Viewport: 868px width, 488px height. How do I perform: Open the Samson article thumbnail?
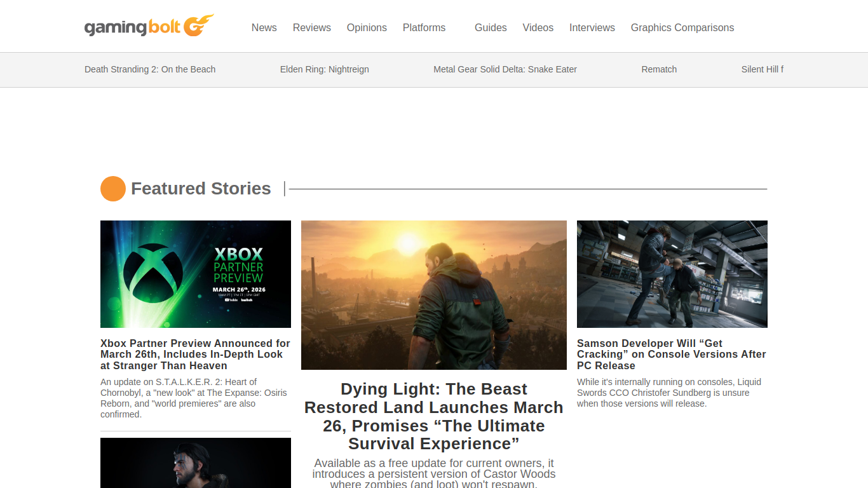[672, 274]
